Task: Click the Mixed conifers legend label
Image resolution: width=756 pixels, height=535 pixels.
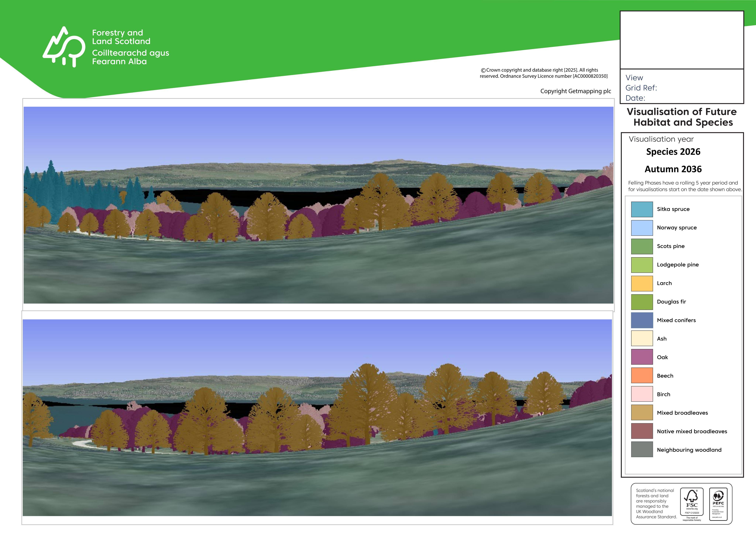Action: point(676,320)
